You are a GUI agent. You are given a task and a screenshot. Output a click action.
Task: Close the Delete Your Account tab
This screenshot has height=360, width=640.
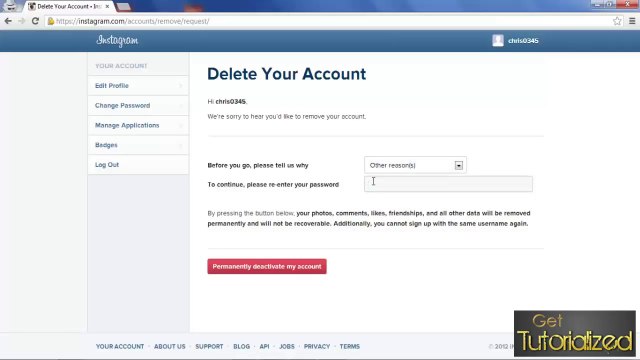tap(107, 7)
